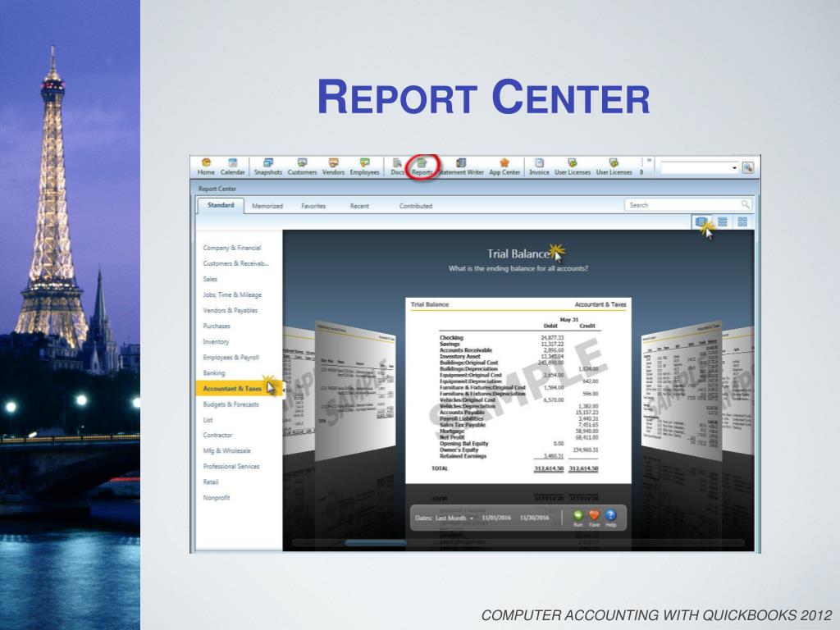Click the carousel horizontal scrollbar thumb

pyautogui.click(x=375, y=543)
